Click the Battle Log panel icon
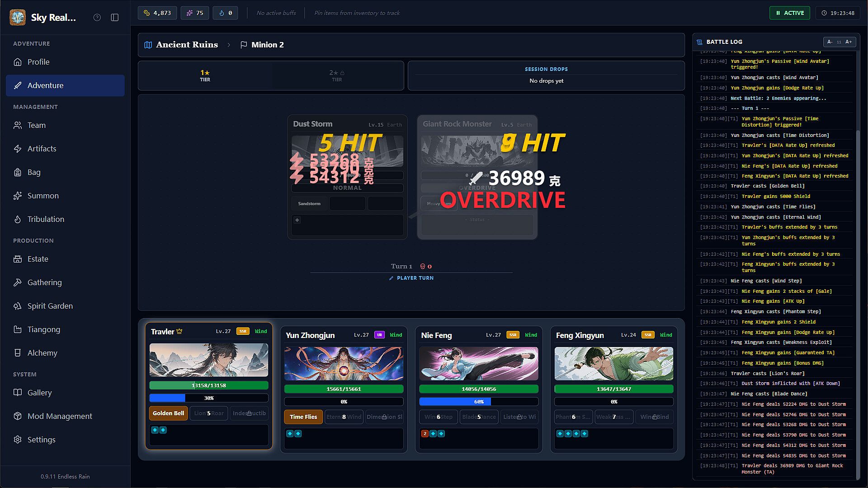The image size is (868, 488). (x=699, y=42)
